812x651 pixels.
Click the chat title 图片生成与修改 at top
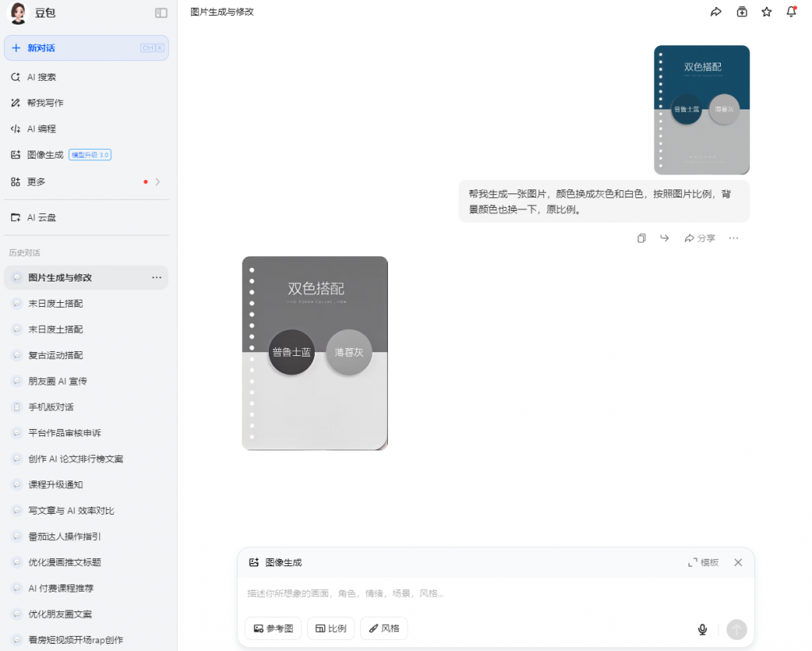pos(222,12)
